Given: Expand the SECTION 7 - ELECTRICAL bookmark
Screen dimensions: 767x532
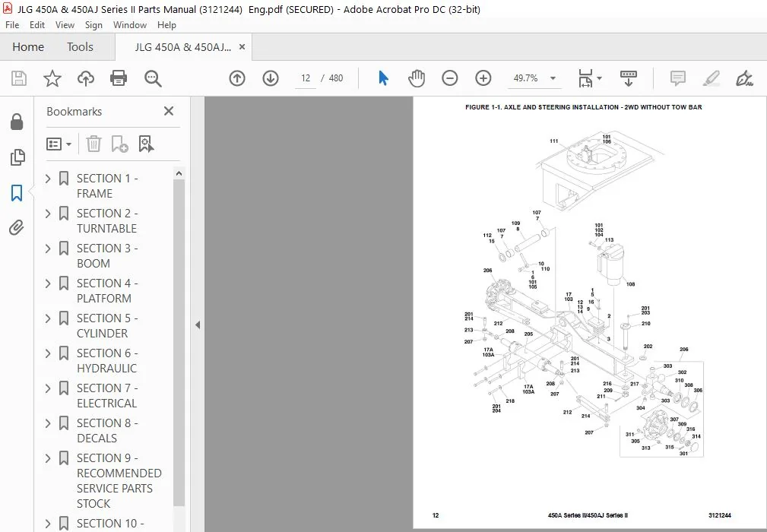Looking at the screenshot, I should [48, 388].
